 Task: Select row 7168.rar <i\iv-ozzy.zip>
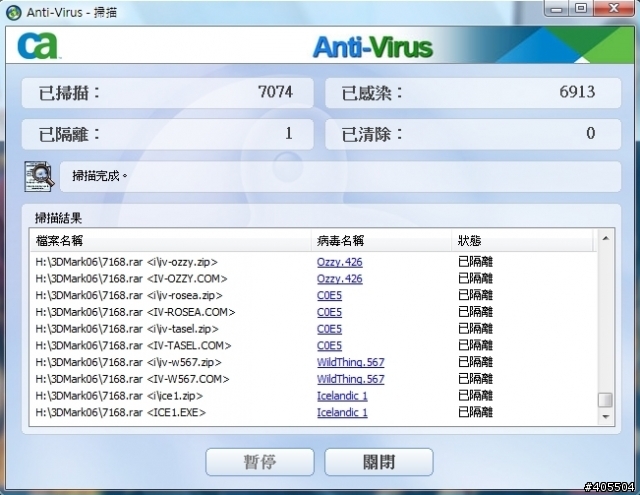313,262
